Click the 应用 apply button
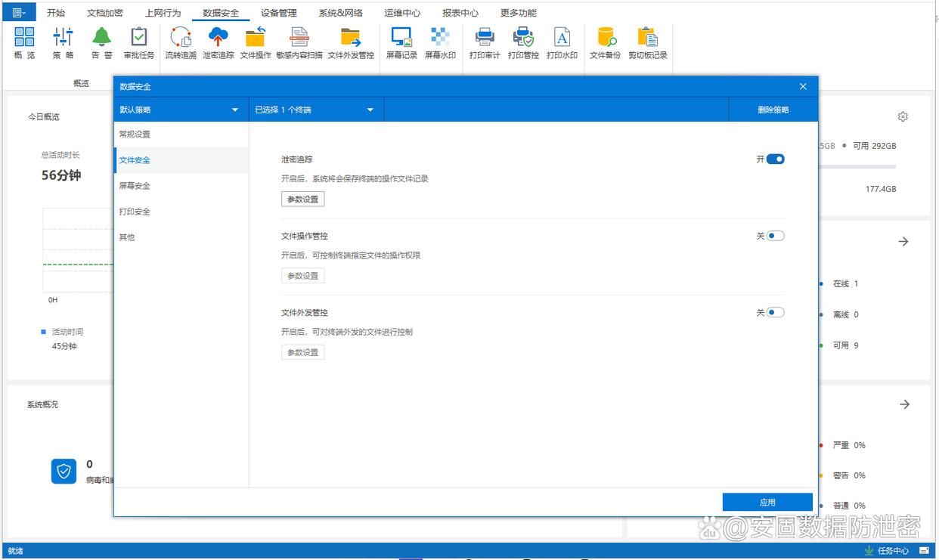Screen dimensions: 939x560 767,503
